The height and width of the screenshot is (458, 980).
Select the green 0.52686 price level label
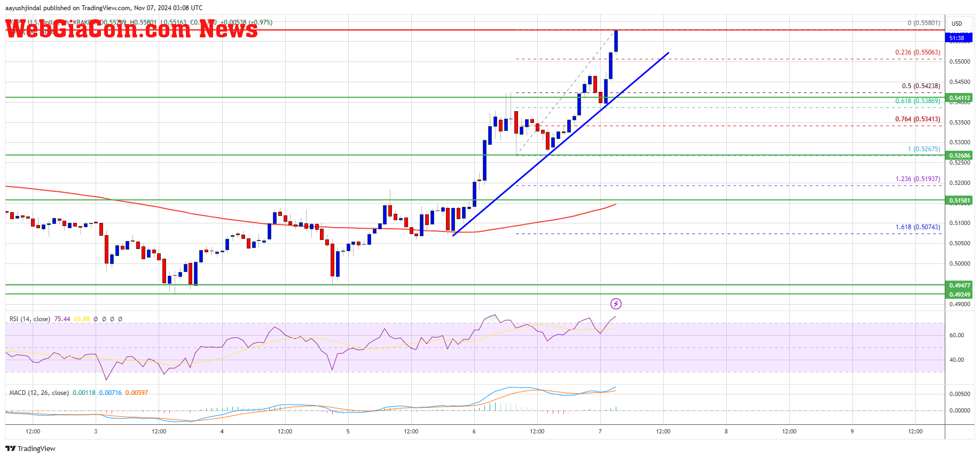(x=959, y=156)
